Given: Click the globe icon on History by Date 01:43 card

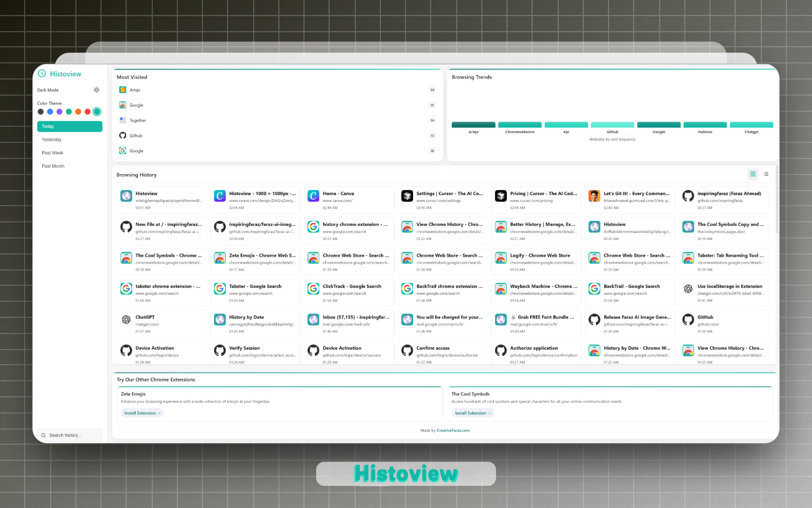Looking at the screenshot, I should pyautogui.click(x=220, y=319).
